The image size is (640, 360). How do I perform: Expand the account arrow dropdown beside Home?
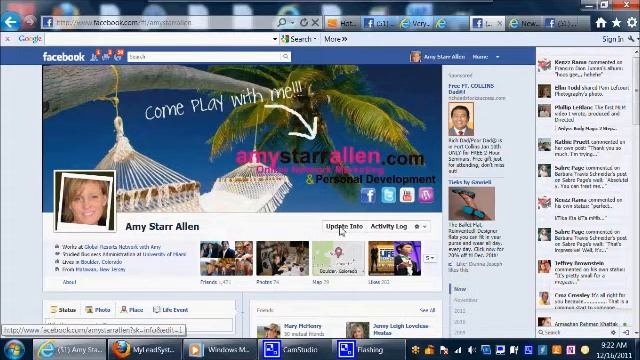pyautogui.click(x=497, y=57)
